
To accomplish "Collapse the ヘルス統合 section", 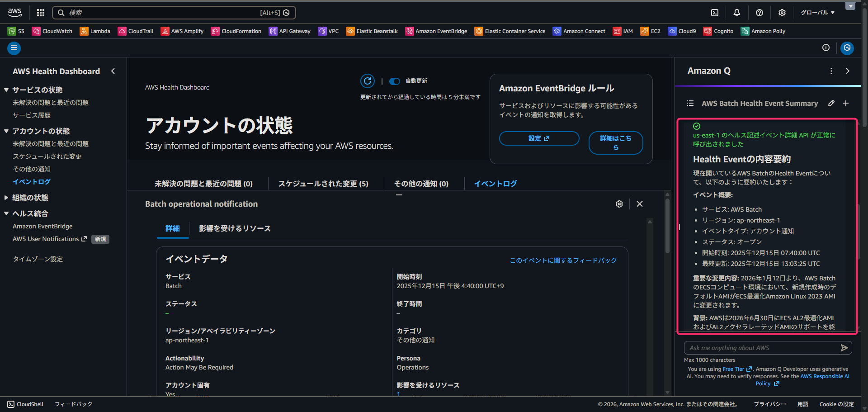I will [x=6, y=213].
